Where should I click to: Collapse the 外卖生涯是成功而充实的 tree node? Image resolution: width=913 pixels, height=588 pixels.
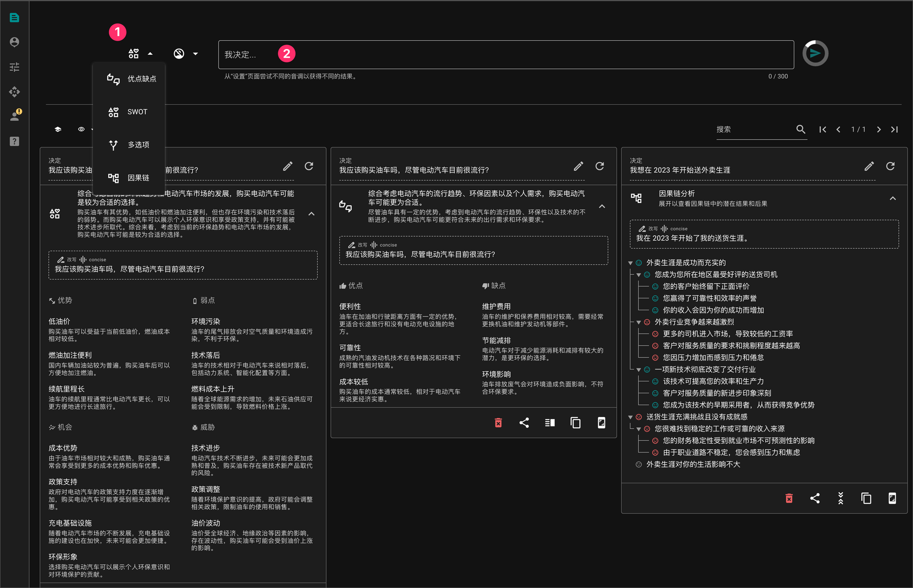pos(630,263)
